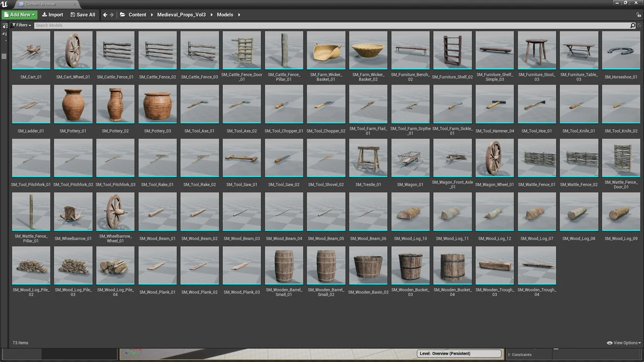Click the search magnifier icon

tap(632, 25)
